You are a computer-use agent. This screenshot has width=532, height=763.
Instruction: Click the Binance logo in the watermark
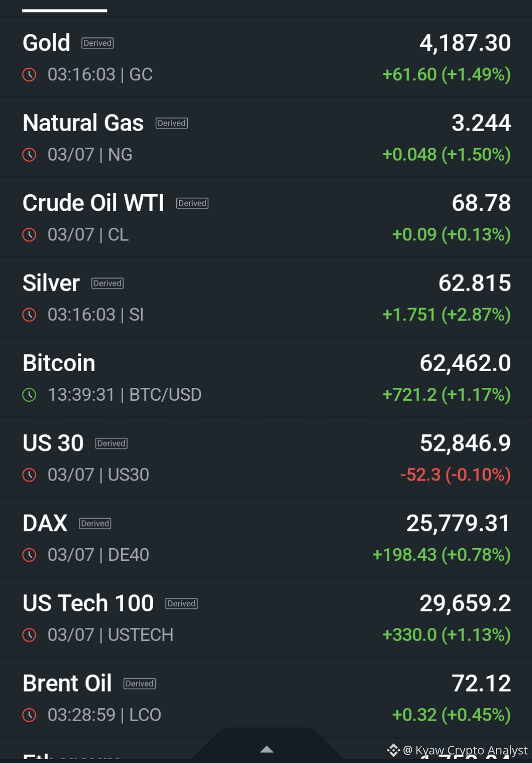click(x=393, y=750)
